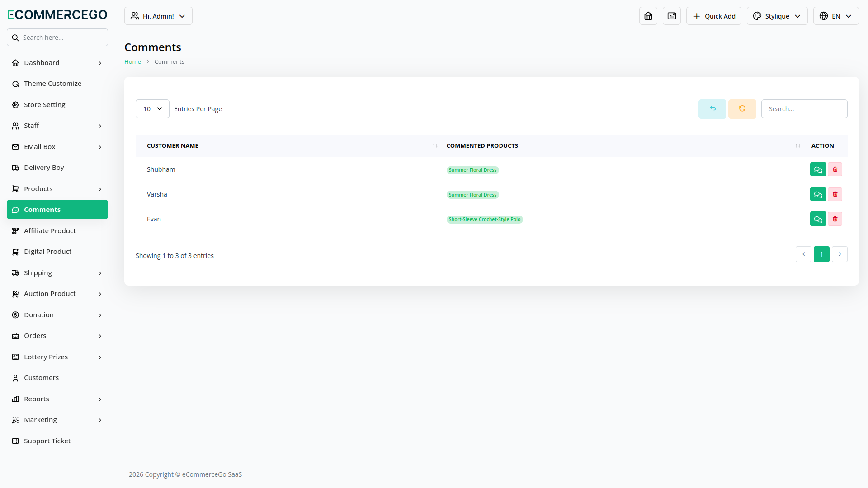
Task: Open the Stylique theme dropdown
Action: pyautogui.click(x=777, y=16)
